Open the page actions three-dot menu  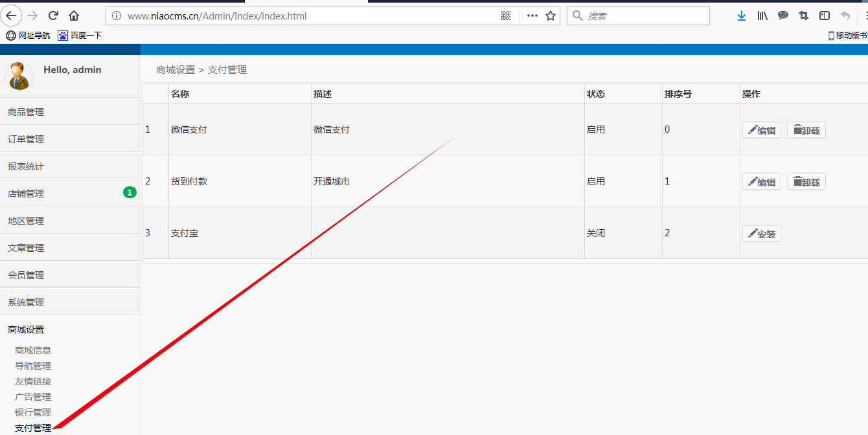tap(532, 16)
